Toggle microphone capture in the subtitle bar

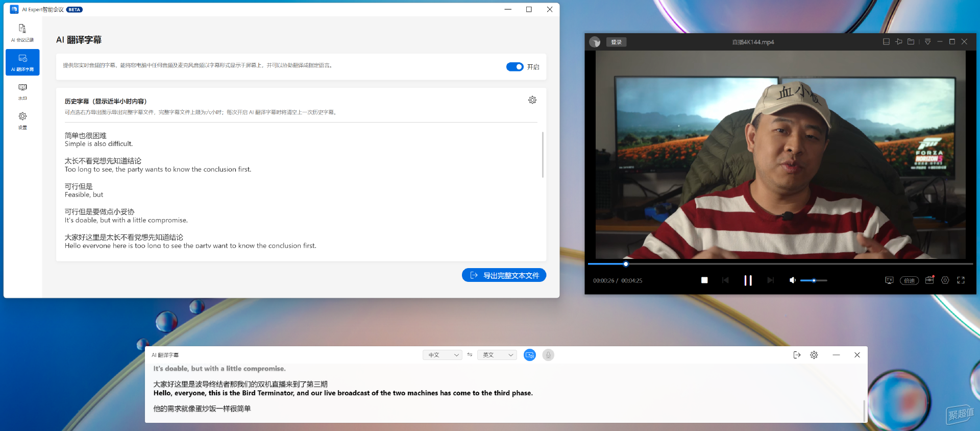pyautogui.click(x=548, y=355)
